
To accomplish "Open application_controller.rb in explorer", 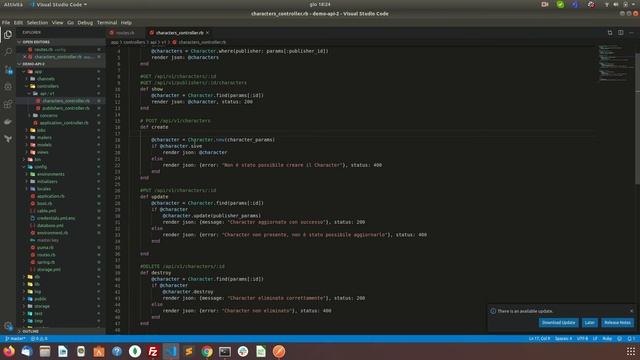I will pyautogui.click(x=64, y=123).
